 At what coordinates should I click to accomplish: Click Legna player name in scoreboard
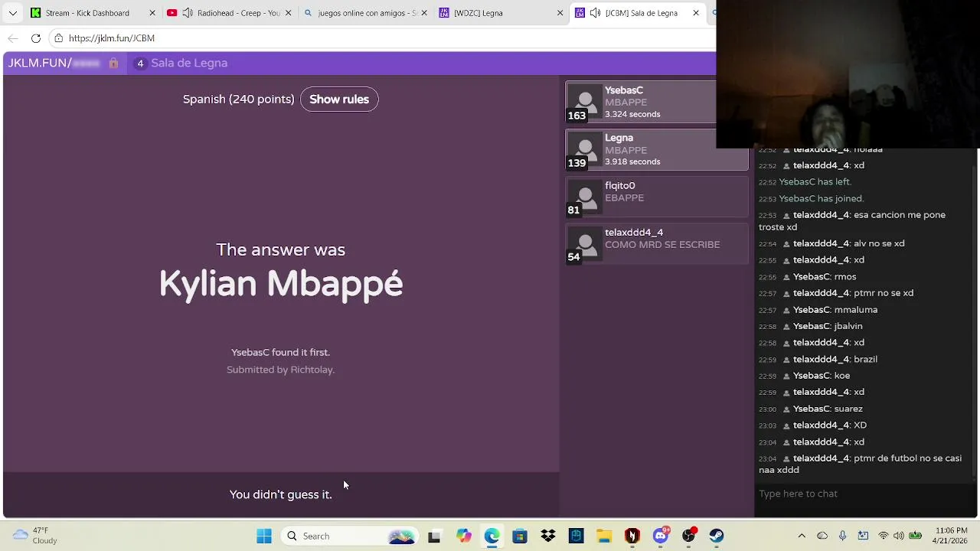[619, 138]
